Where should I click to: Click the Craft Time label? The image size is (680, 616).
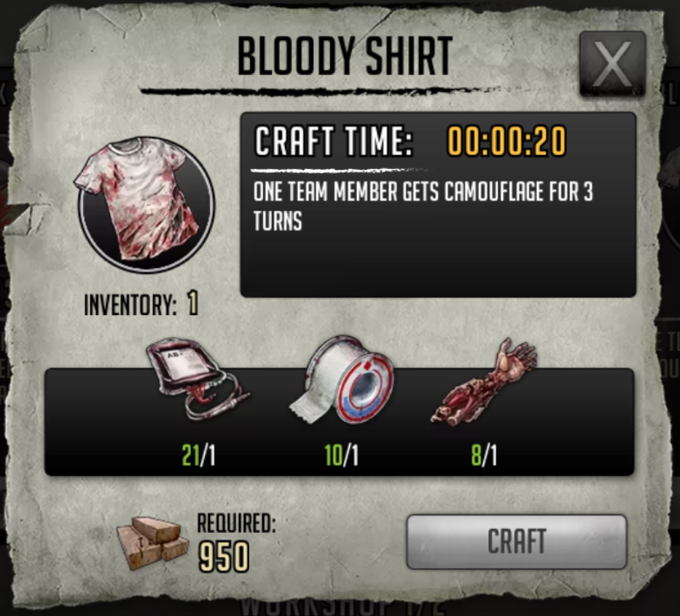point(334,141)
